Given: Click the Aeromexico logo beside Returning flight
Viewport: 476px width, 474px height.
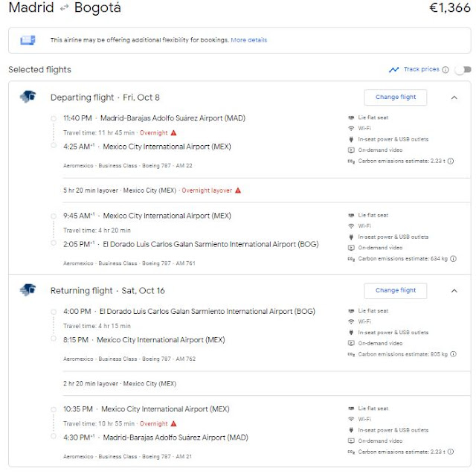Looking at the screenshot, I should click(28, 289).
